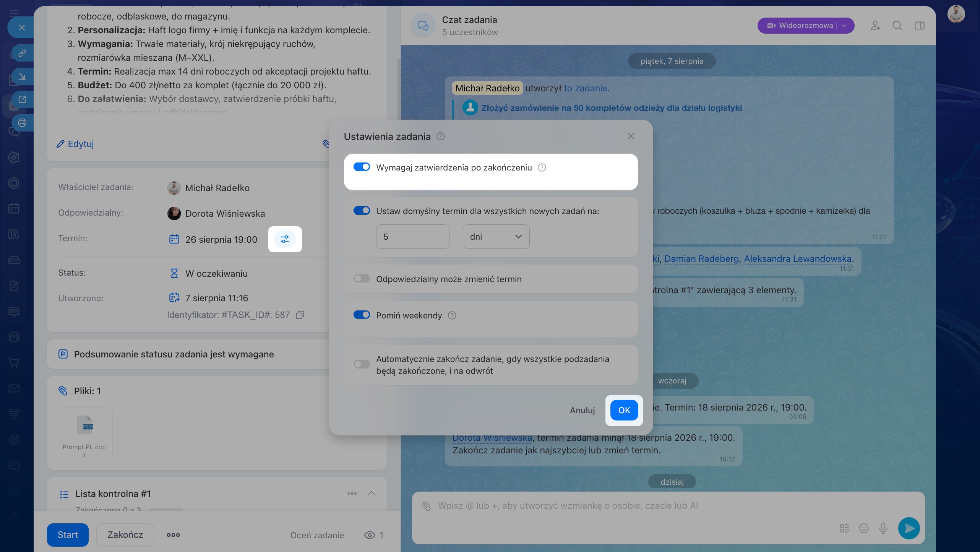Click the Czat zadania chat bubble icon

423,26
